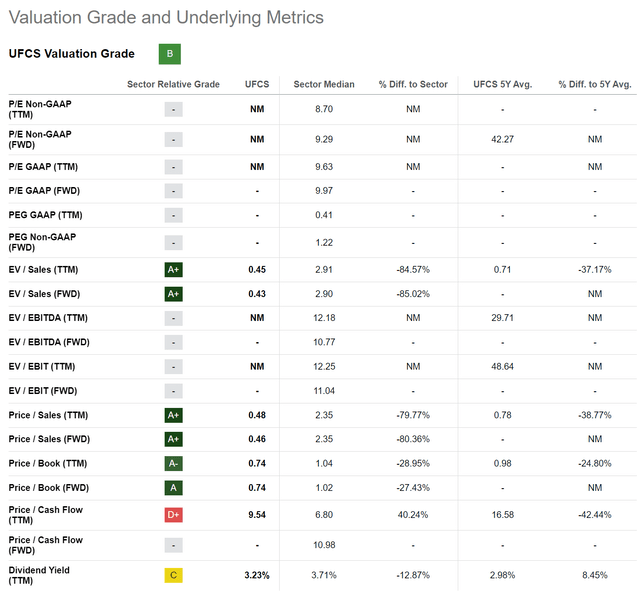Click the UFCS Price / Cash Flow value 9.54

tap(257, 515)
